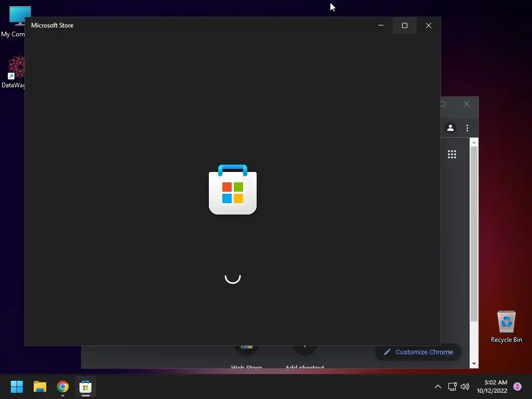The image size is (532, 399).
Task: Open the Google apps grid in Chrome
Action: click(x=452, y=154)
